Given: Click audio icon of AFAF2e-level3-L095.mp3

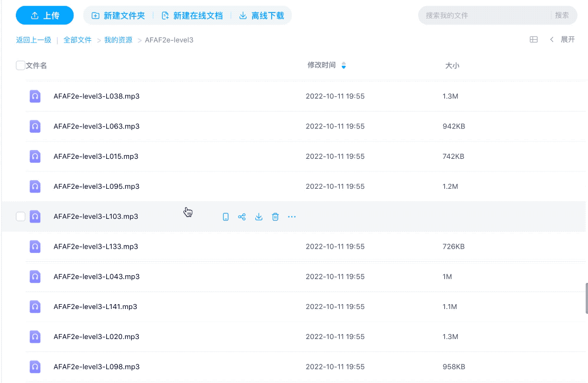Looking at the screenshot, I should point(35,186).
